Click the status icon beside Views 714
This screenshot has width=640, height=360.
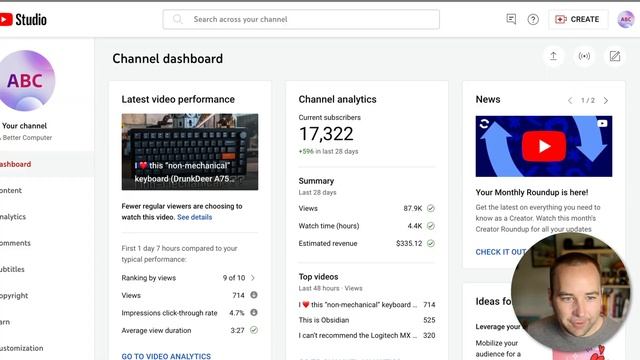coord(254,295)
